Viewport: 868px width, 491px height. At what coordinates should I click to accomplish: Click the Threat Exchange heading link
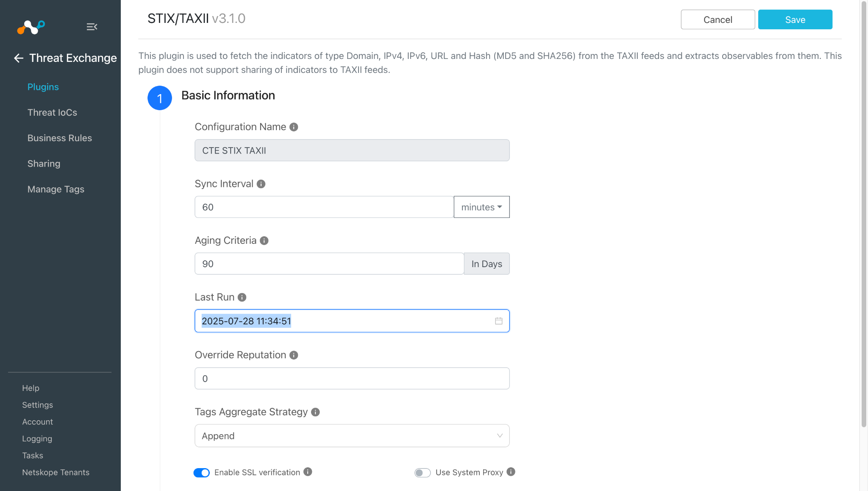[x=73, y=58]
